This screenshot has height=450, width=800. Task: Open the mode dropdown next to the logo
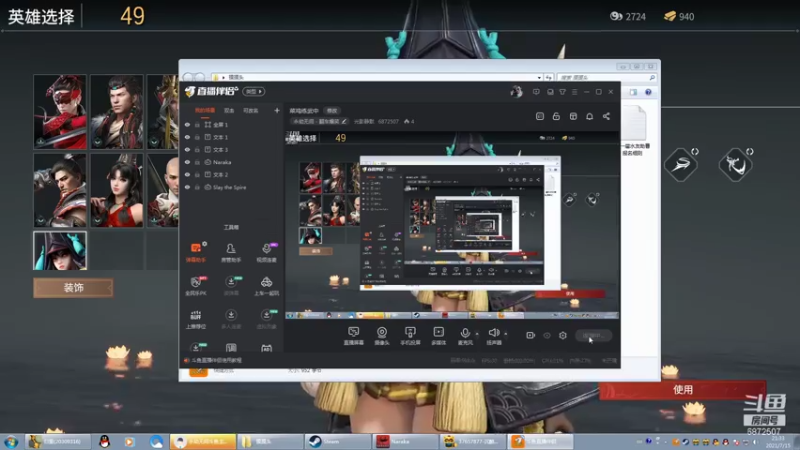254,91
